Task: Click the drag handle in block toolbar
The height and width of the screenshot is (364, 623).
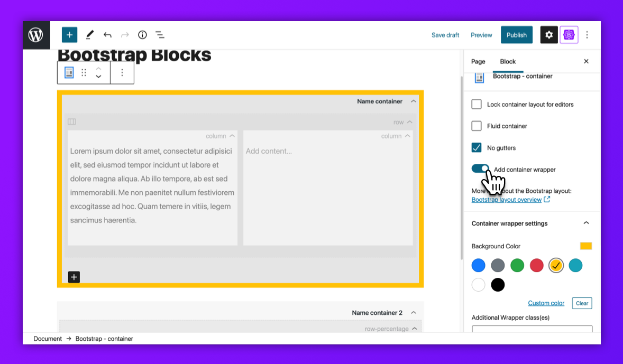Action: click(84, 72)
